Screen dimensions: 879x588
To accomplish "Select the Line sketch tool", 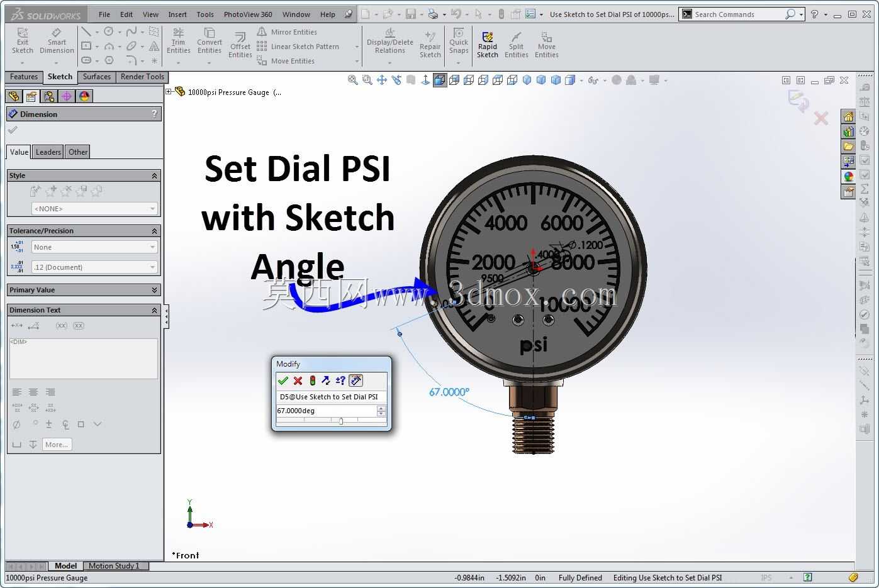I will pos(86,31).
